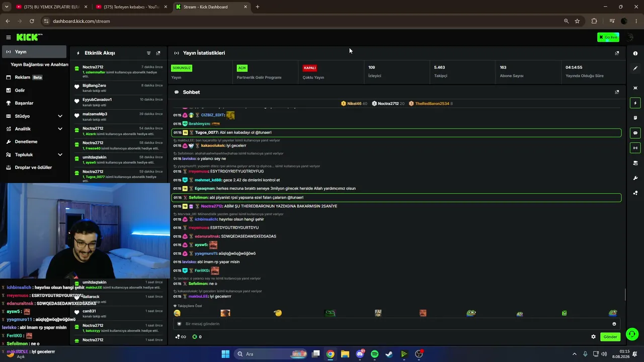Open the info icon in the right sidebar

635,53
